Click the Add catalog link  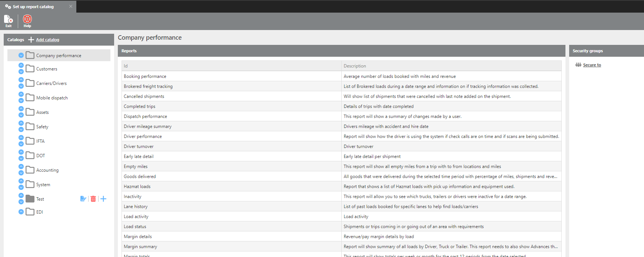(x=47, y=40)
